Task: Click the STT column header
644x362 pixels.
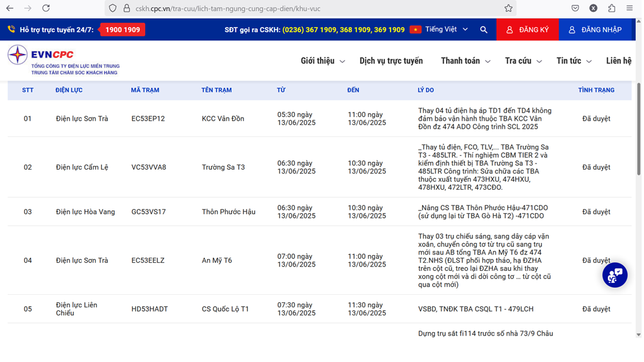Action: point(28,90)
